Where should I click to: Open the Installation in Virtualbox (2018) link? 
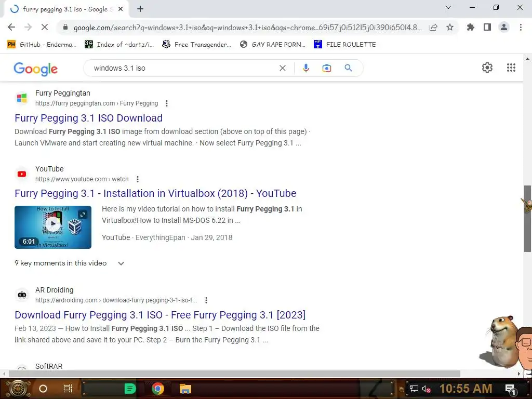coord(155,193)
